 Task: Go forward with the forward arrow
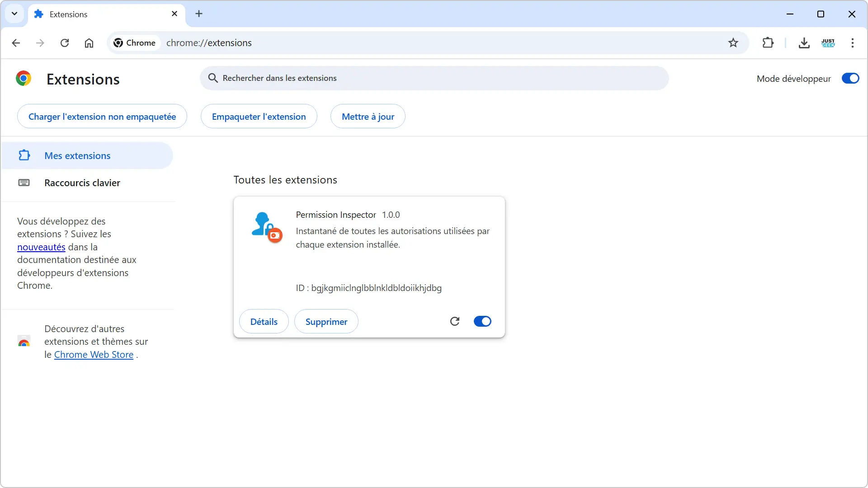[x=40, y=43]
